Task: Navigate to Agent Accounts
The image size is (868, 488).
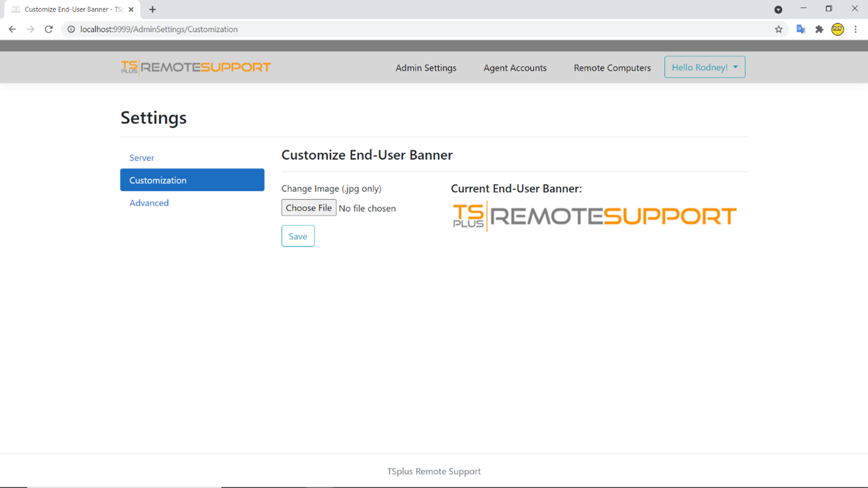Action: tap(514, 68)
